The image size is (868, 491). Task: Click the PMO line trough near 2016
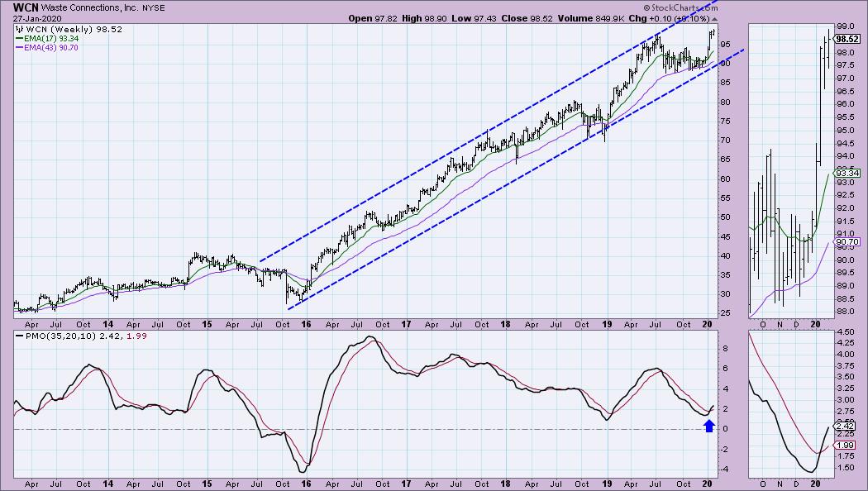(303, 471)
